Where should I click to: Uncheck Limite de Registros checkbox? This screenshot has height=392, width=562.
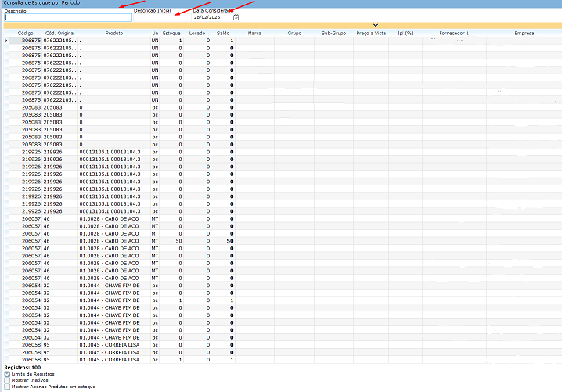[x=8, y=375]
